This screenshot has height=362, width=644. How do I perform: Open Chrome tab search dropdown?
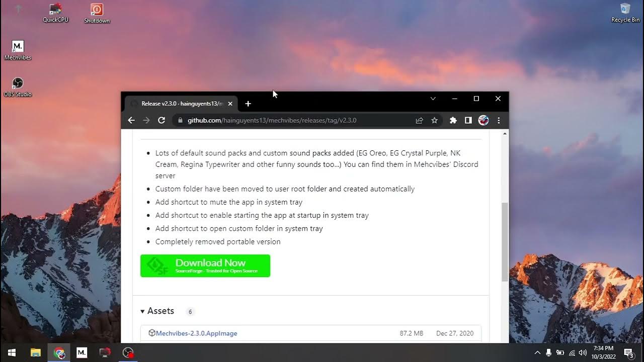click(x=433, y=99)
